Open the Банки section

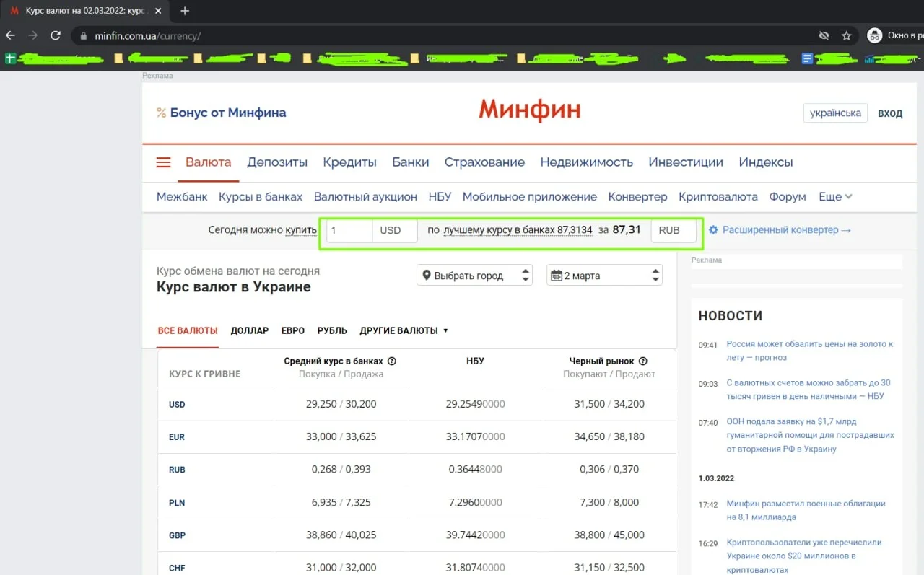(x=411, y=162)
